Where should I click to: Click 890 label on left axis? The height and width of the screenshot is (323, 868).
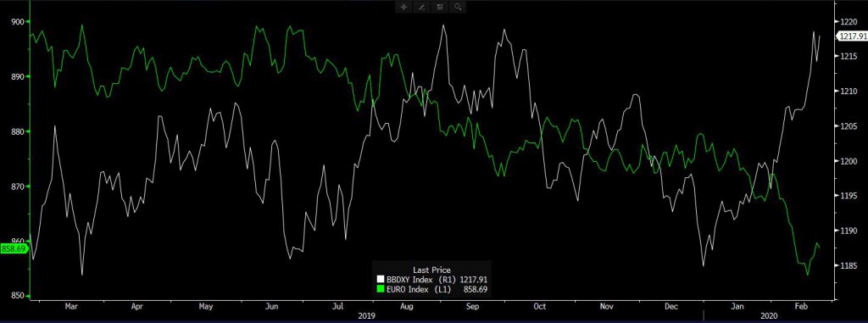(x=17, y=77)
